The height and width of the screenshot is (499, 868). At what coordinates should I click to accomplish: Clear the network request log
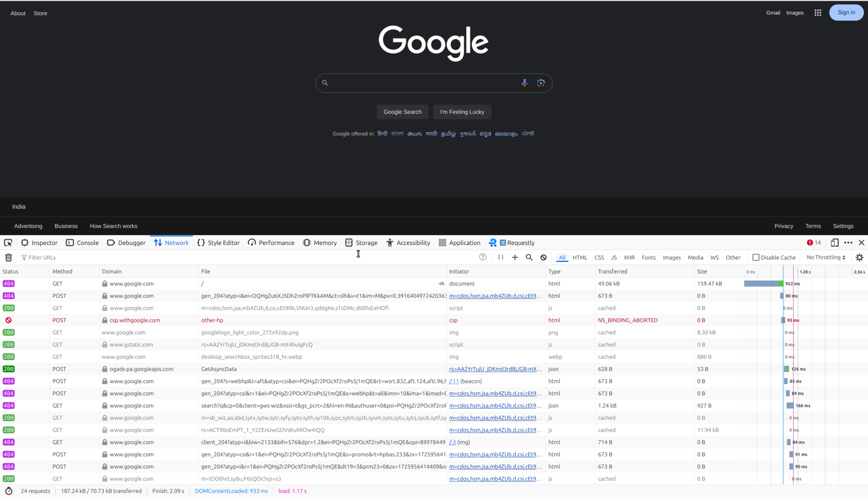(8, 257)
